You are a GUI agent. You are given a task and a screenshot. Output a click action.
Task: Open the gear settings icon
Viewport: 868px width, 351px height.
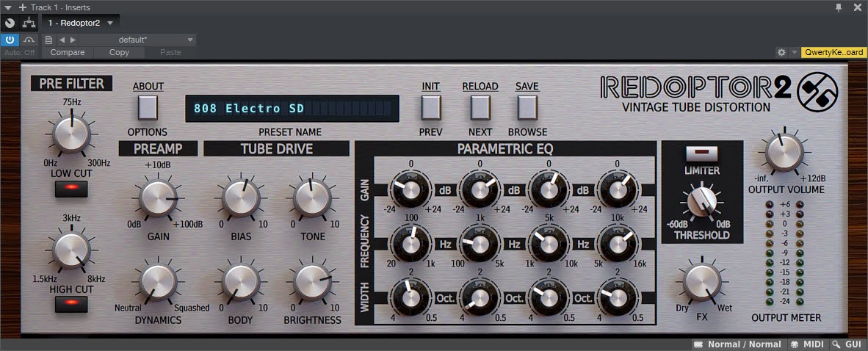tap(781, 53)
